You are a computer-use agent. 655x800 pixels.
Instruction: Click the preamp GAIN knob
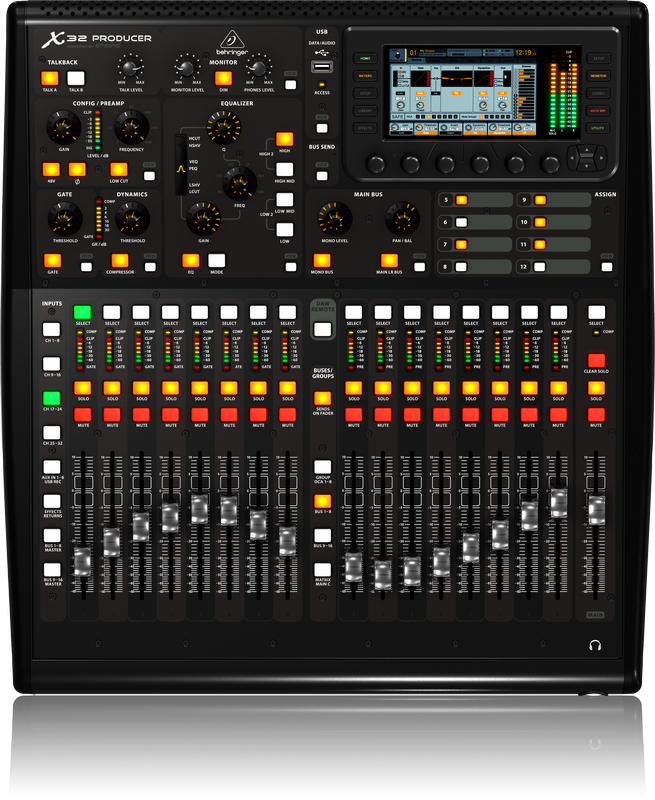61,126
